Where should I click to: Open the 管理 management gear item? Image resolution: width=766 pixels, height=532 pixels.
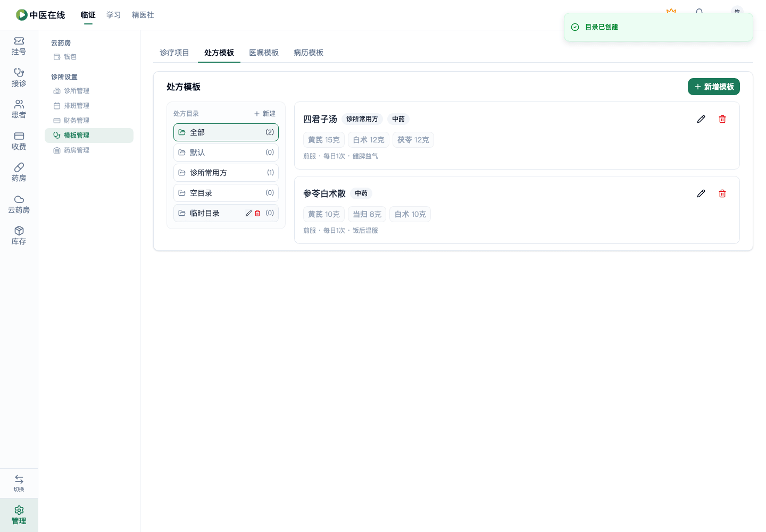point(19,515)
